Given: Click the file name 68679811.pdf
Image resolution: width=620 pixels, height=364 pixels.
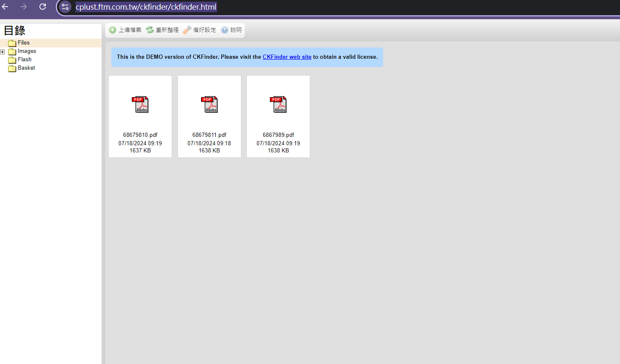Looking at the screenshot, I should click(x=209, y=135).
